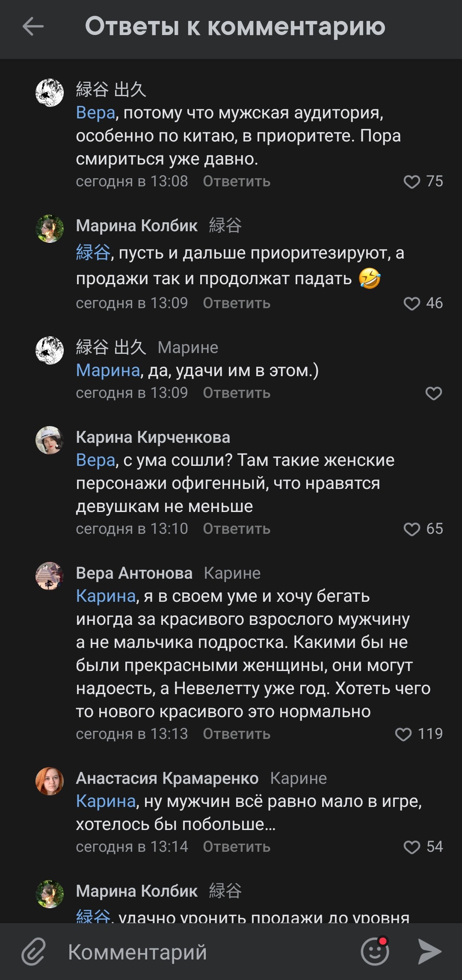462x980 pixels.
Task: Like the comment "да, удачи им в этом"
Action: [x=433, y=393]
